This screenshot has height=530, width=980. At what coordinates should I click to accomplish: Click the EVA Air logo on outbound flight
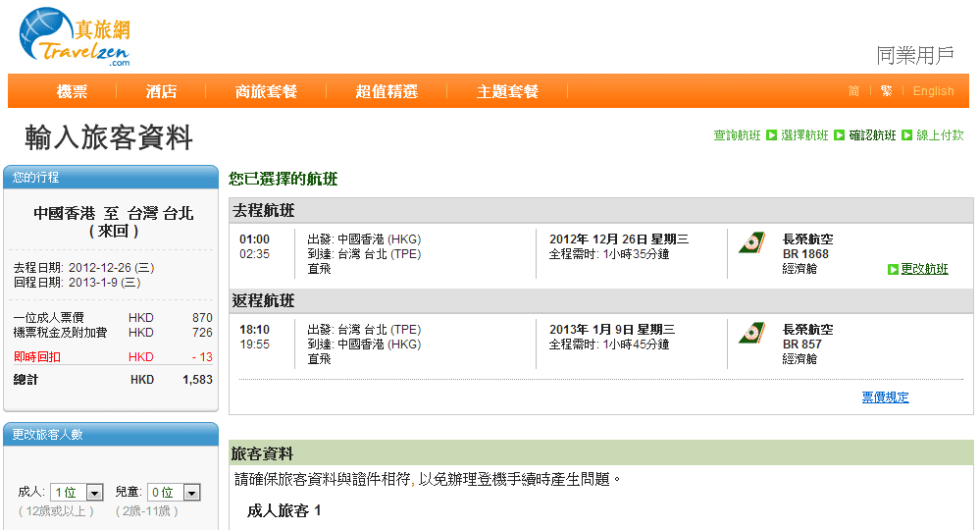(x=752, y=244)
